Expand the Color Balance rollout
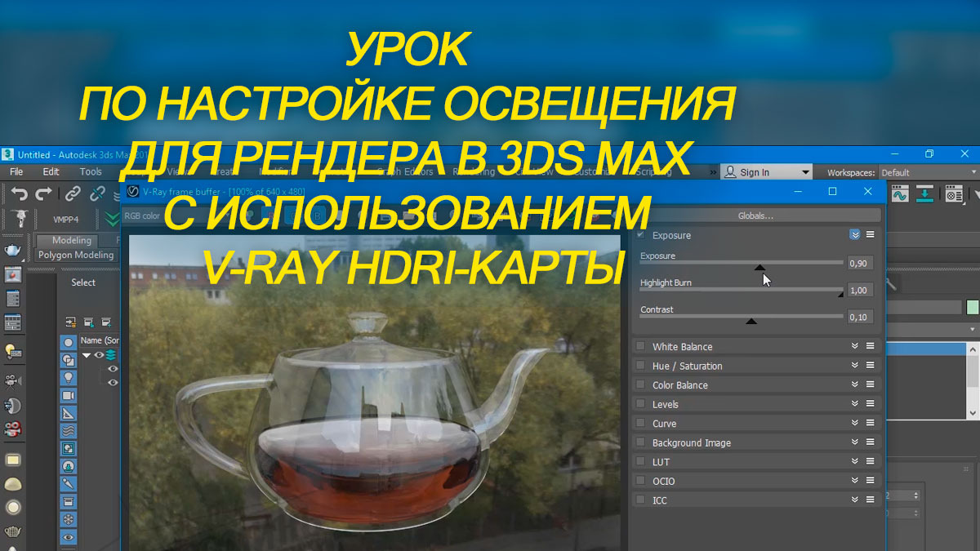 tap(855, 384)
